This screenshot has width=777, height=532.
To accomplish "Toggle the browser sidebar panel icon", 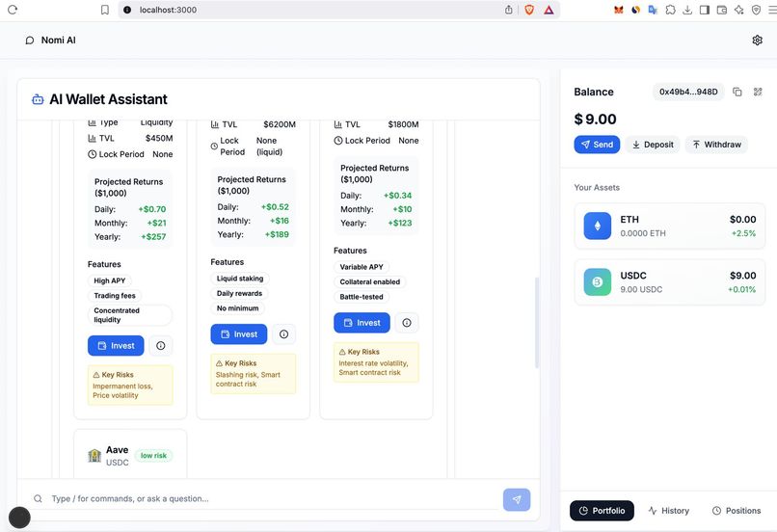I will pyautogui.click(x=704, y=10).
